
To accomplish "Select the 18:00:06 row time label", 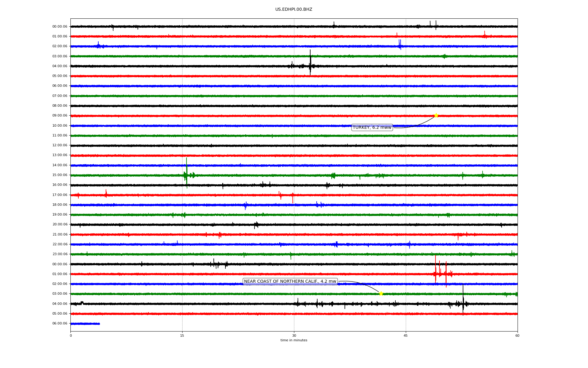I will pos(60,205).
